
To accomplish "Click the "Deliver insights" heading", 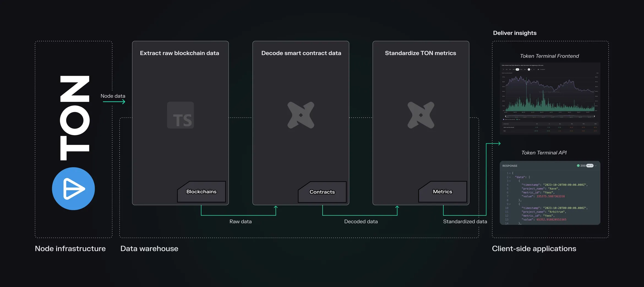I will [x=515, y=33].
